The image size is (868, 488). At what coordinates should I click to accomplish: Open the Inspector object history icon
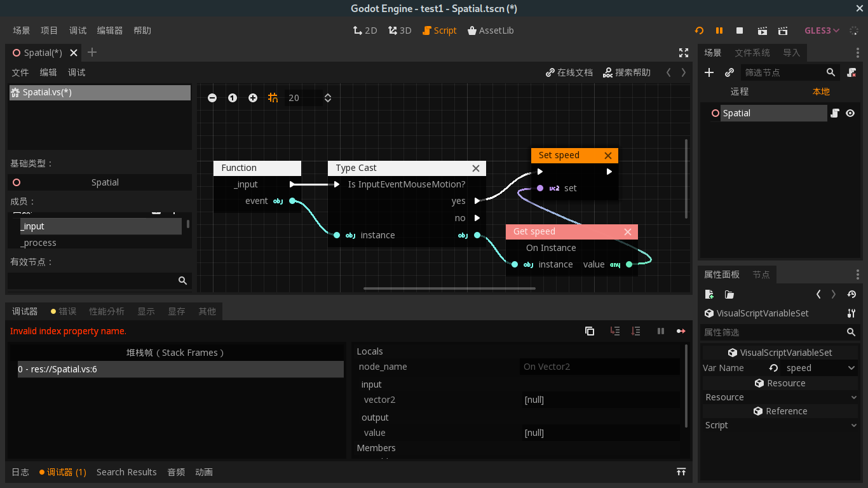point(851,294)
